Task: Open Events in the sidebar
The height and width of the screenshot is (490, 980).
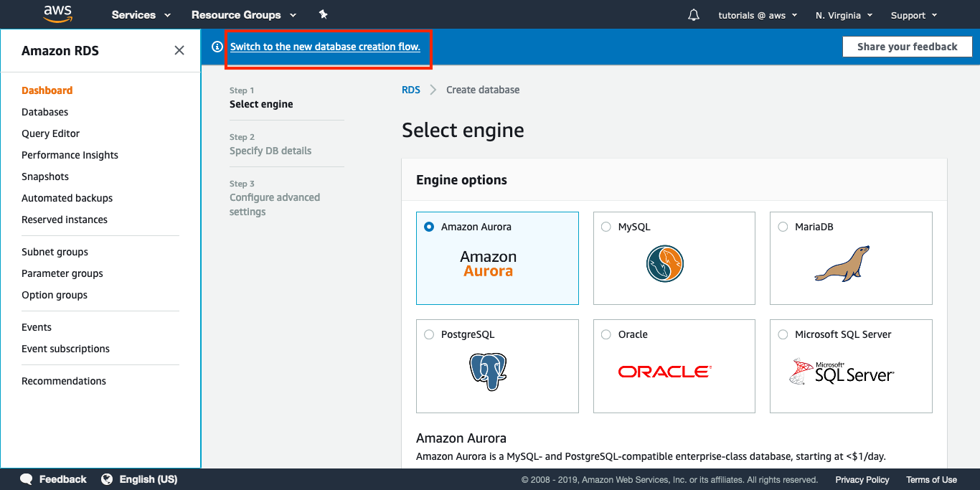Action: click(x=37, y=327)
